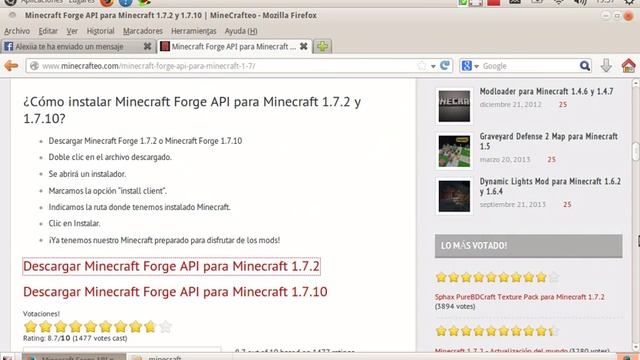The height and width of the screenshot is (360, 640).
Task: Open the Ayuda menu
Action: point(241,31)
